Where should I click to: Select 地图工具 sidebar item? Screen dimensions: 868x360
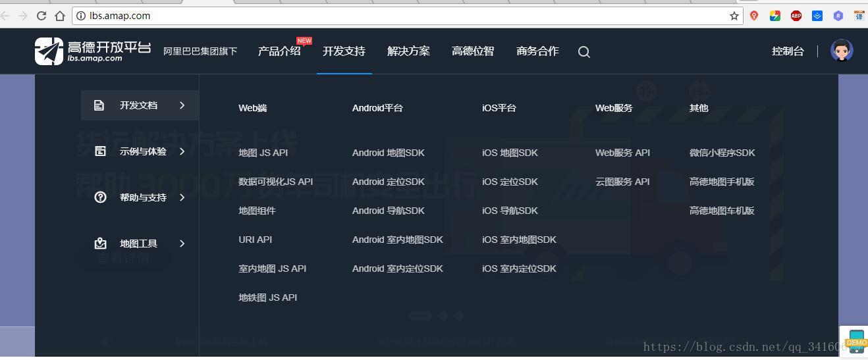point(140,244)
